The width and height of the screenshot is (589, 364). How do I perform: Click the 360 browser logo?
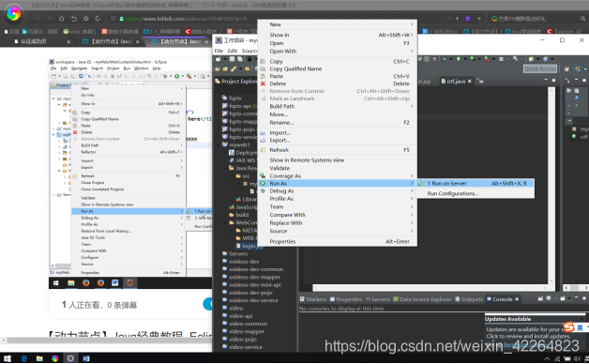click(x=13, y=13)
